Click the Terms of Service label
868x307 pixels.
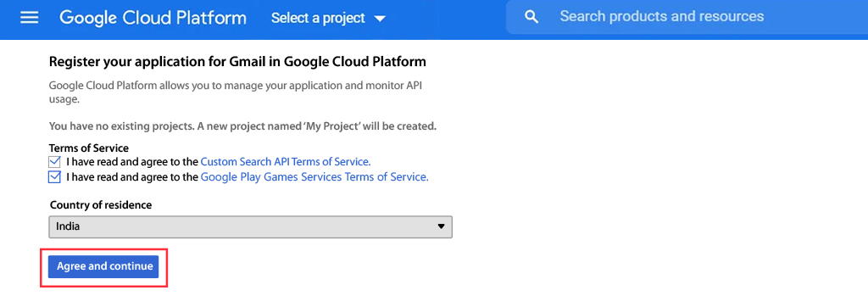(88, 148)
